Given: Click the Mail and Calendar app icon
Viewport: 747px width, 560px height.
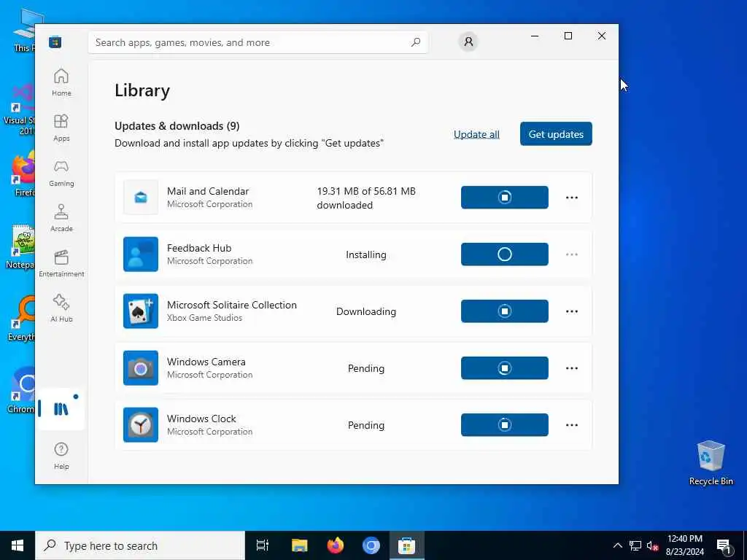Looking at the screenshot, I should [x=141, y=197].
